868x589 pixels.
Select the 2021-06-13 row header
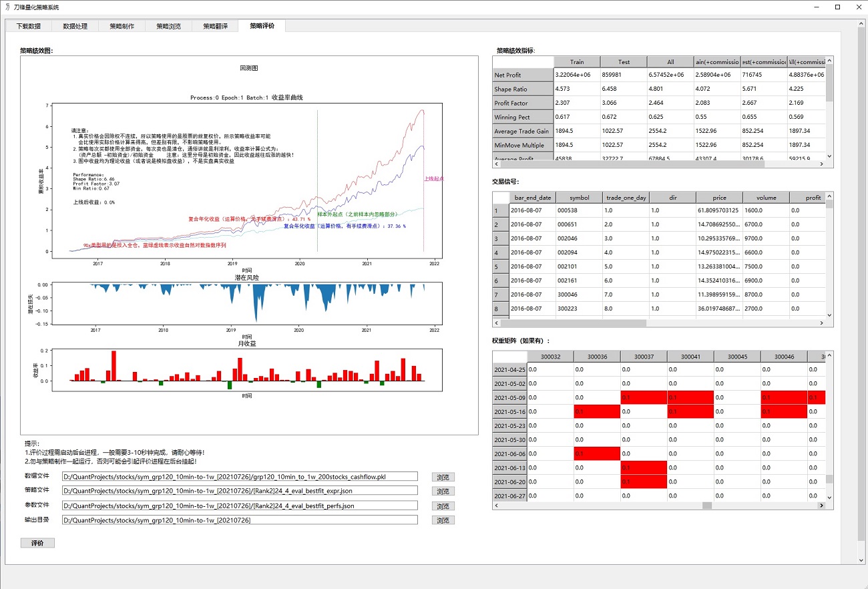[x=509, y=467]
